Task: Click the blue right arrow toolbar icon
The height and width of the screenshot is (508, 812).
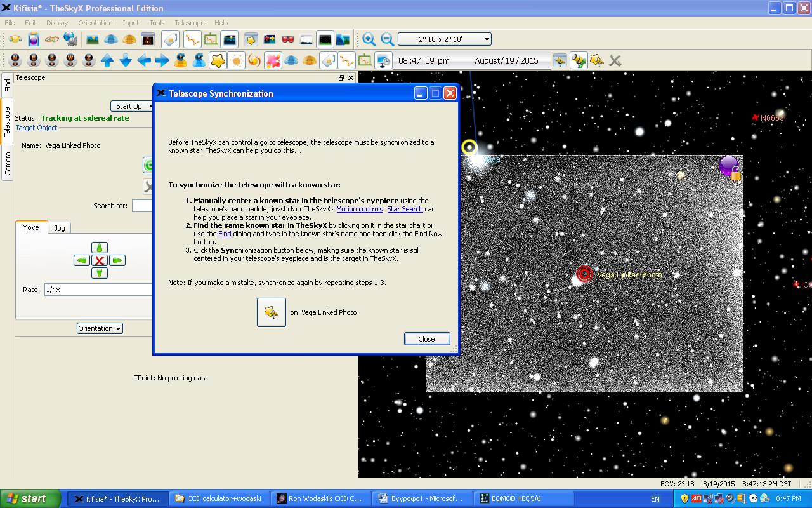Action: click(162, 60)
